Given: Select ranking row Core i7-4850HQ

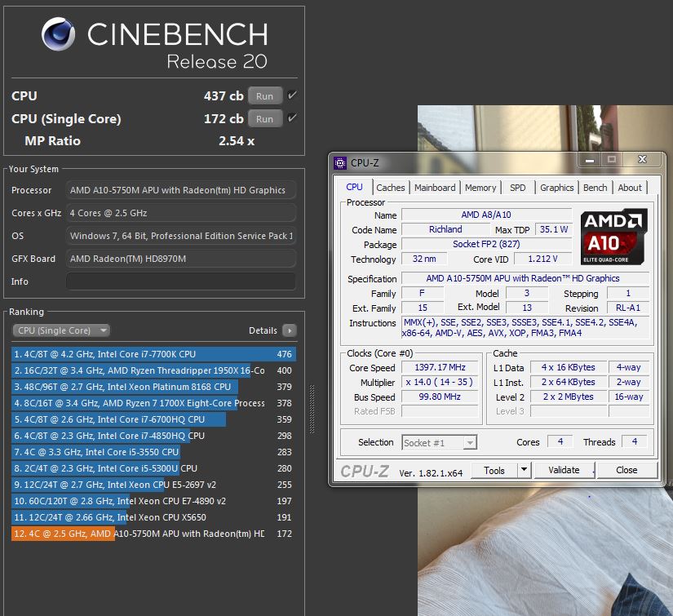Looking at the screenshot, I should [x=153, y=436].
